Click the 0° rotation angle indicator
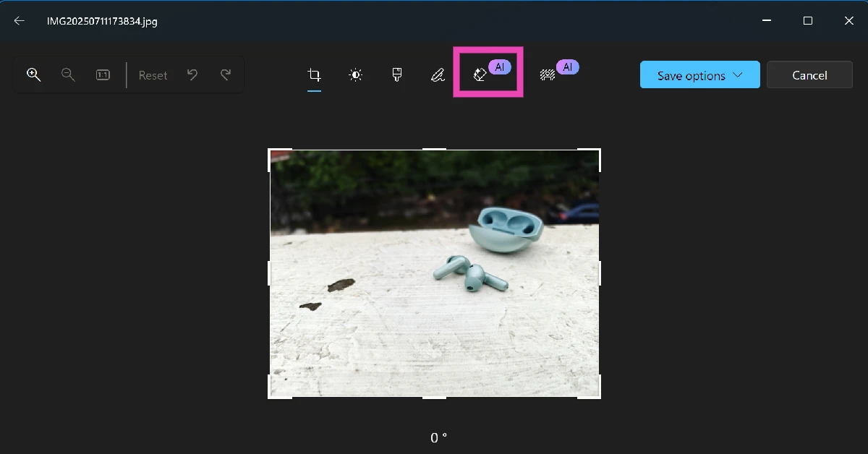868x454 pixels. point(438,437)
